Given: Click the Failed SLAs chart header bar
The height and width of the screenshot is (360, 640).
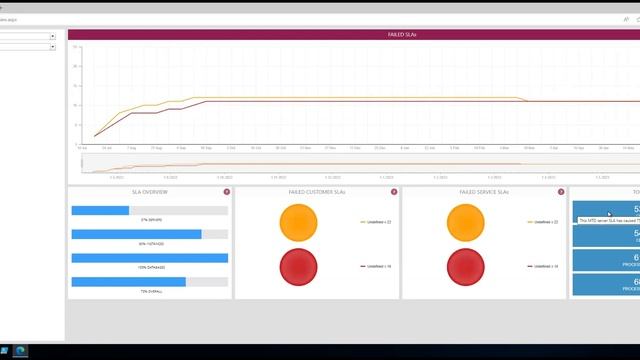Looking at the screenshot, I should click(x=354, y=35).
